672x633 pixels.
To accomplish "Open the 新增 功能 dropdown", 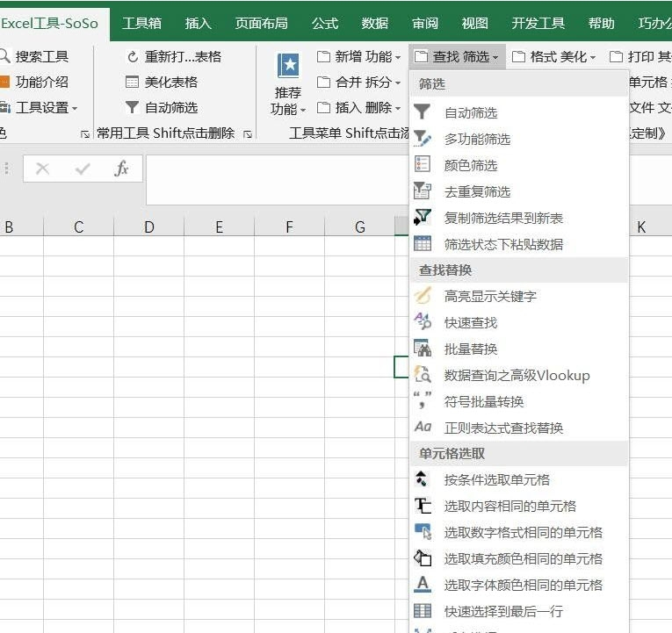I will click(359, 56).
